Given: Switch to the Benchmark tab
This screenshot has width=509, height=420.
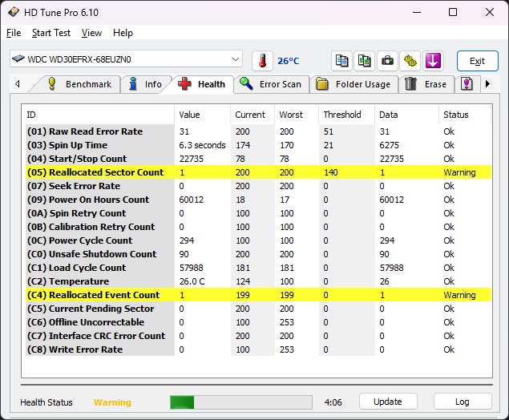Looking at the screenshot, I should point(79,84).
